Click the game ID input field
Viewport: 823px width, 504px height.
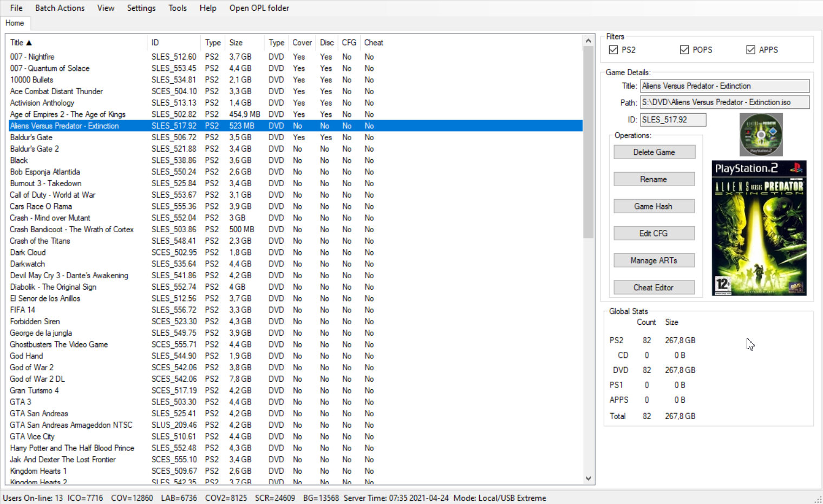(x=673, y=120)
